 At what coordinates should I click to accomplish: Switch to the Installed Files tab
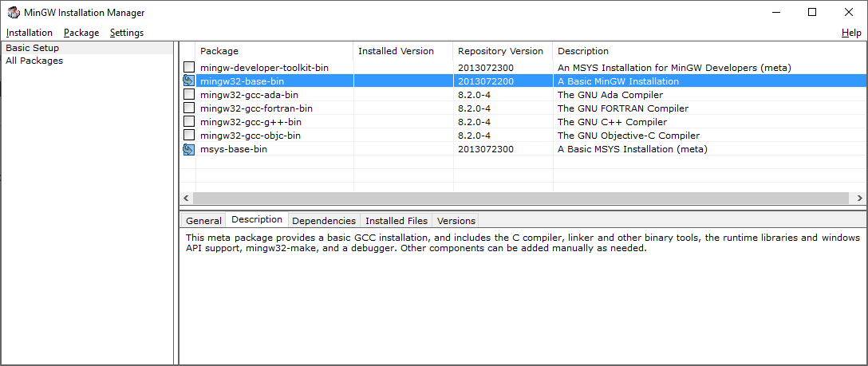pyautogui.click(x=397, y=221)
